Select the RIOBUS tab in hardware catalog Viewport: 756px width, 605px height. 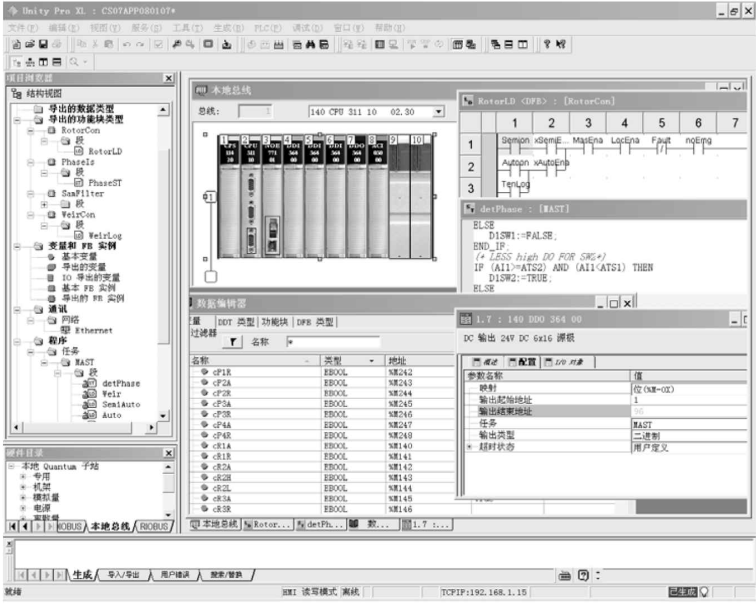[x=154, y=526]
